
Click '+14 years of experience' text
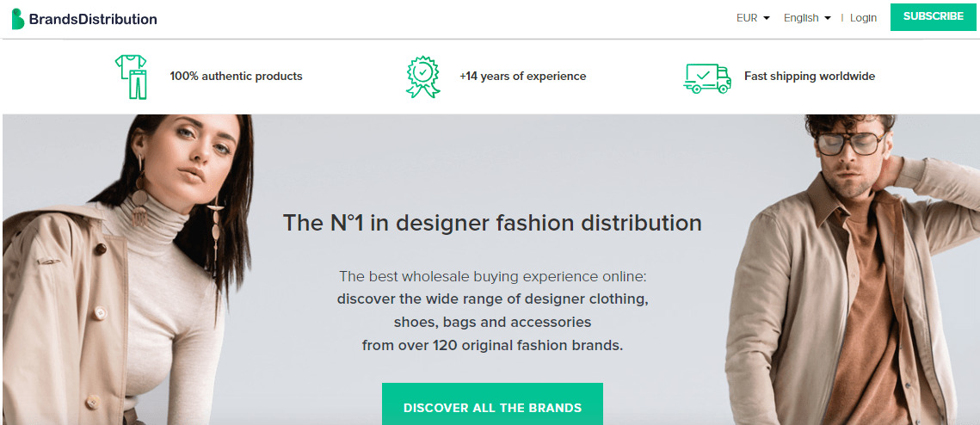click(522, 77)
